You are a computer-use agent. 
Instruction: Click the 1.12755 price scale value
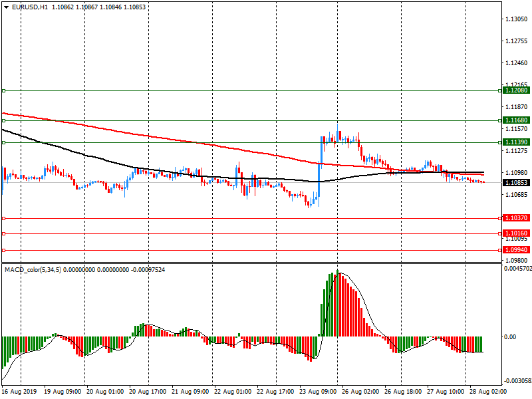tap(517, 41)
